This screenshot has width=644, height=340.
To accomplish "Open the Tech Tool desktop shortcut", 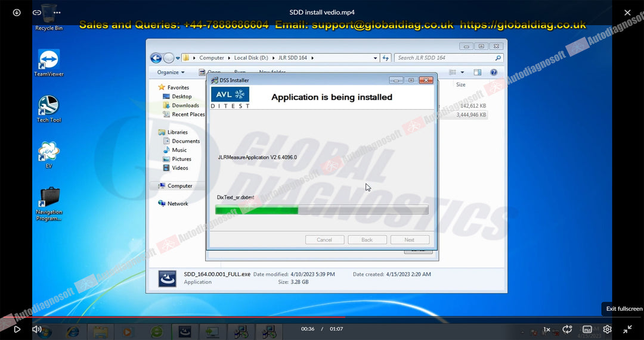I will click(49, 109).
